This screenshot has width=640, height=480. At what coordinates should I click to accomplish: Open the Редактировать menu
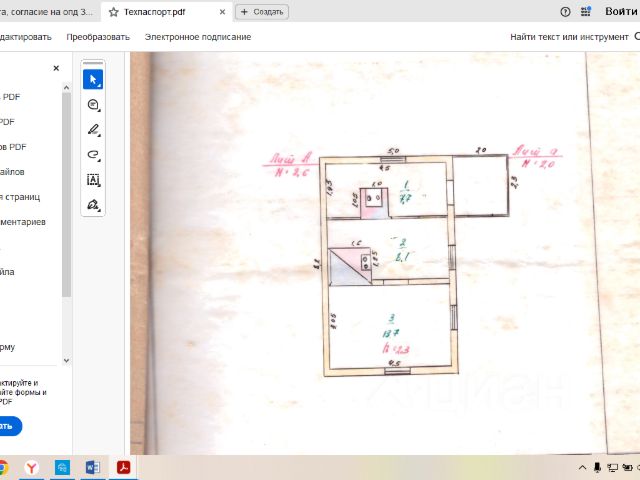(26, 37)
